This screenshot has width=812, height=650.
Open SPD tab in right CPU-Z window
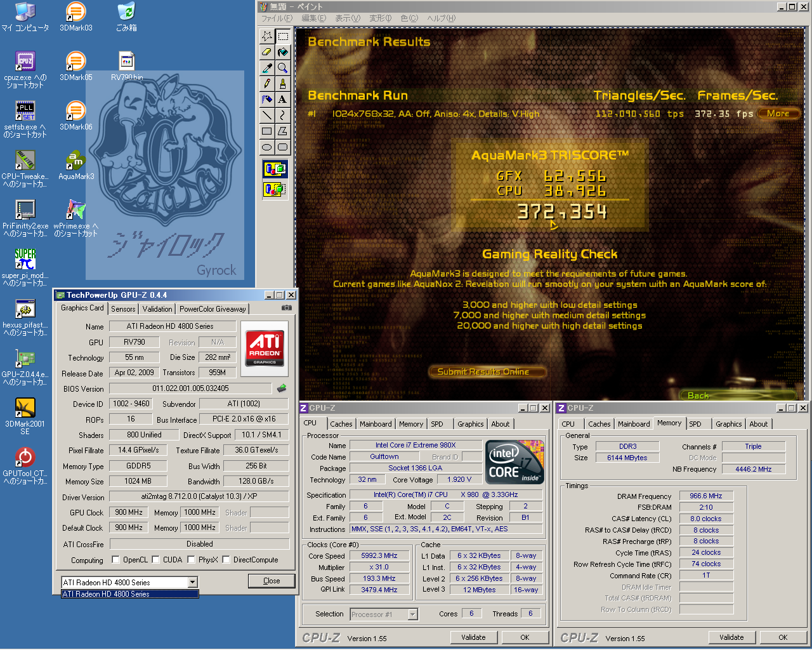click(695, 424)
